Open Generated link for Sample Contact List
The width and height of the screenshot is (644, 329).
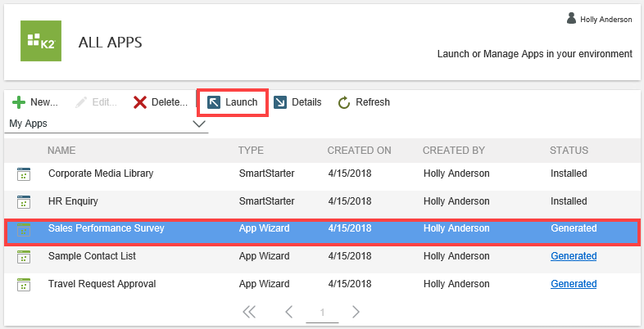(574, 256)
